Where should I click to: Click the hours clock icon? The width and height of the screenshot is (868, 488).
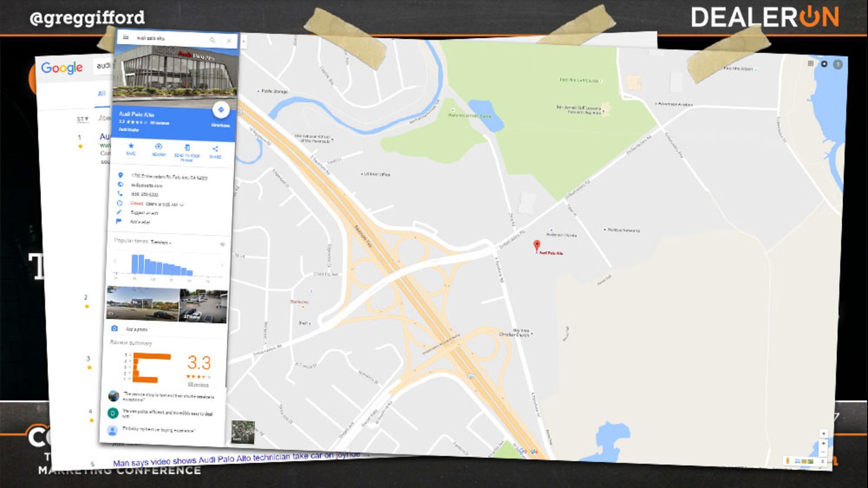pos(120,203)
